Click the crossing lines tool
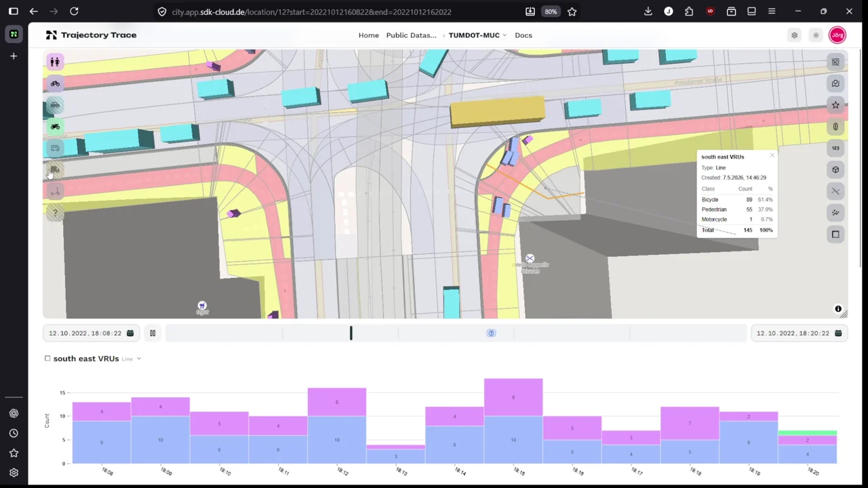The width and height of the screenshot is (868, 488). click(x=835, y=191)
